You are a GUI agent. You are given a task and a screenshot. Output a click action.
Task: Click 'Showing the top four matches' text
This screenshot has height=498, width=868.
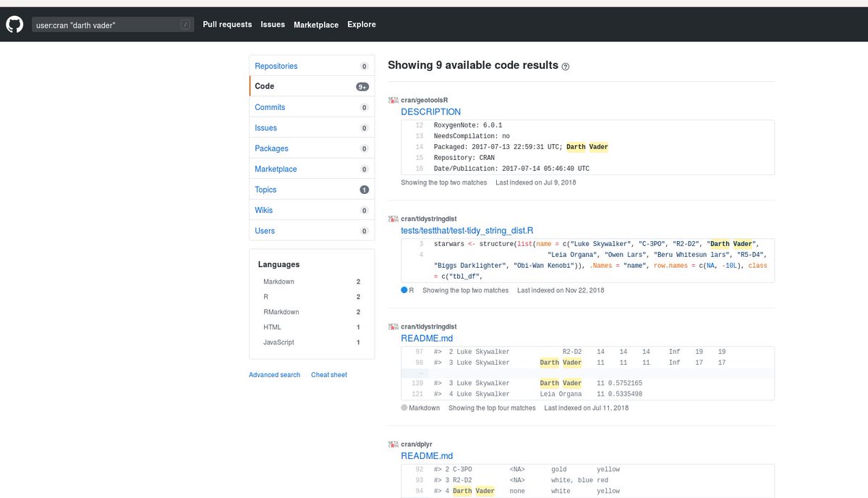click(x=492, y=408)
